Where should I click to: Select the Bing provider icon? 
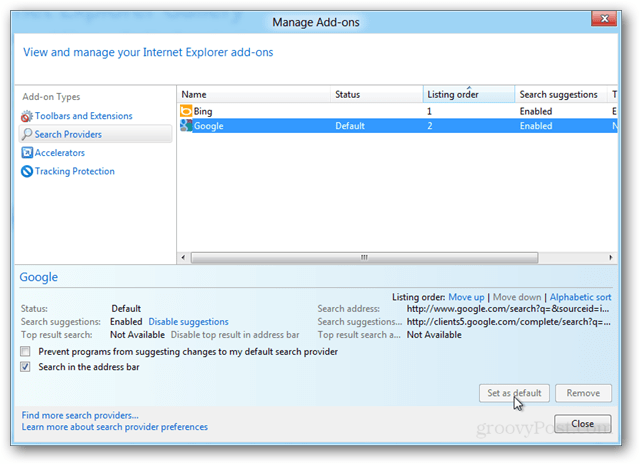coord(186,111)
